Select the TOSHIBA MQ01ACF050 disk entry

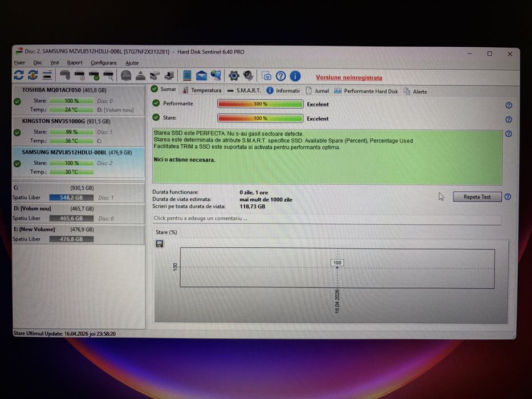[x=79, y=100]
